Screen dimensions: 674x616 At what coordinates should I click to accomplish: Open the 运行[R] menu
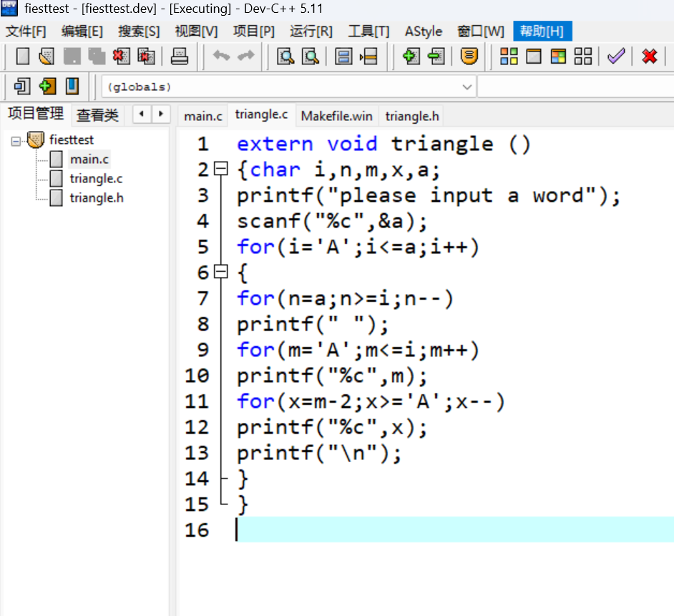(311, 31)
